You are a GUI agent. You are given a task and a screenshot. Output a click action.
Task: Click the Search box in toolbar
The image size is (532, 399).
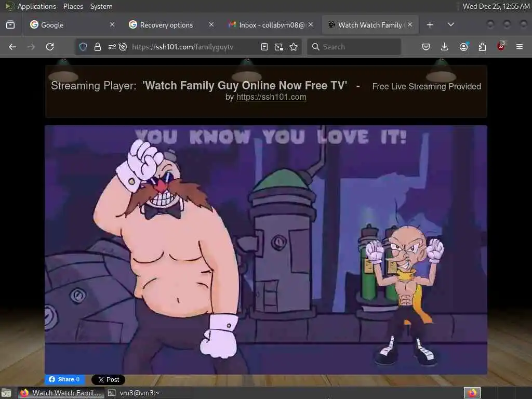coord(354,47)
